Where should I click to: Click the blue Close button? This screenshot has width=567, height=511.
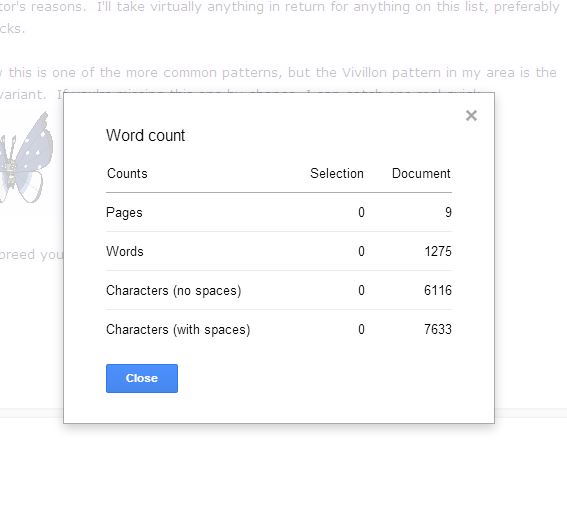click(x=142, y=378)
